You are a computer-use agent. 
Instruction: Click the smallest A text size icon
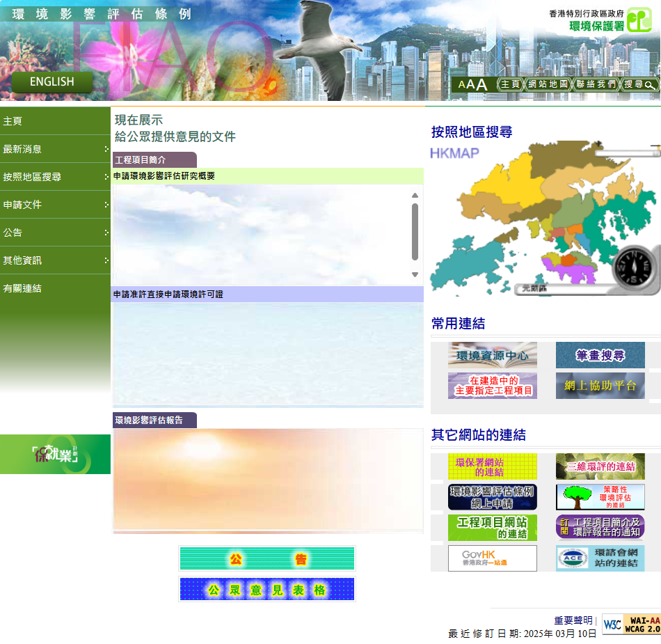(x=461, y=85)
